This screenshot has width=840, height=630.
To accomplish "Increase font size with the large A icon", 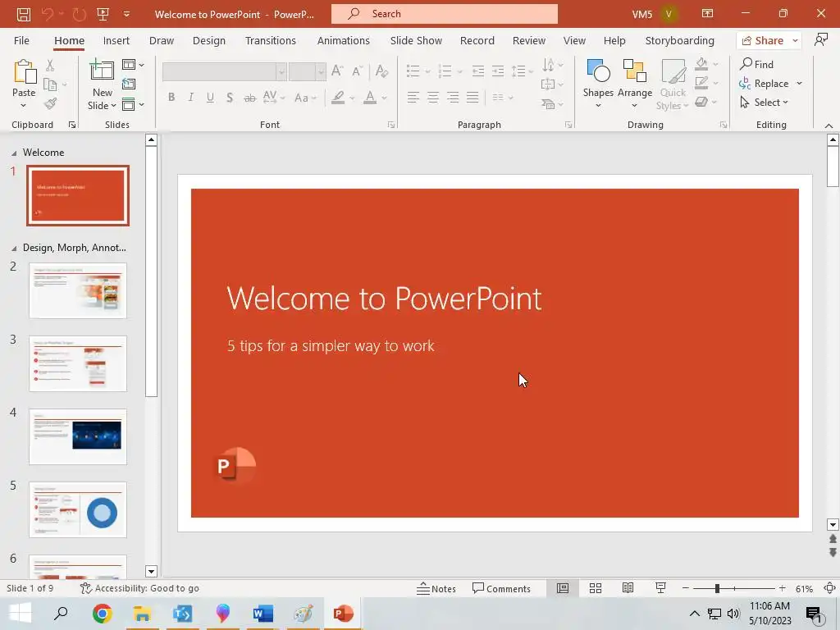I will click(x=337, y=71).
